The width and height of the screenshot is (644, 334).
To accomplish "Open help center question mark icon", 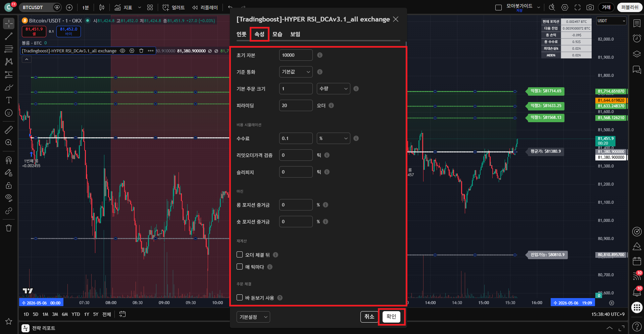I will click(x=637, y=326).
